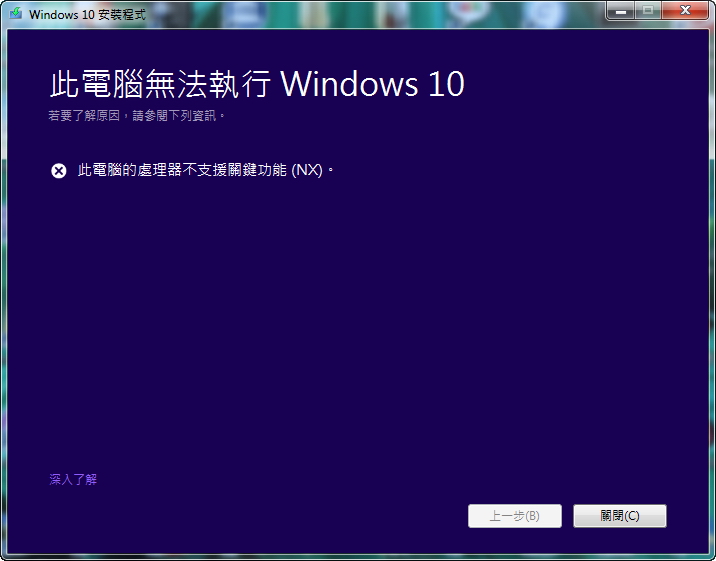
Task: Click the 關閉(C) button
Action: point(620,516)
